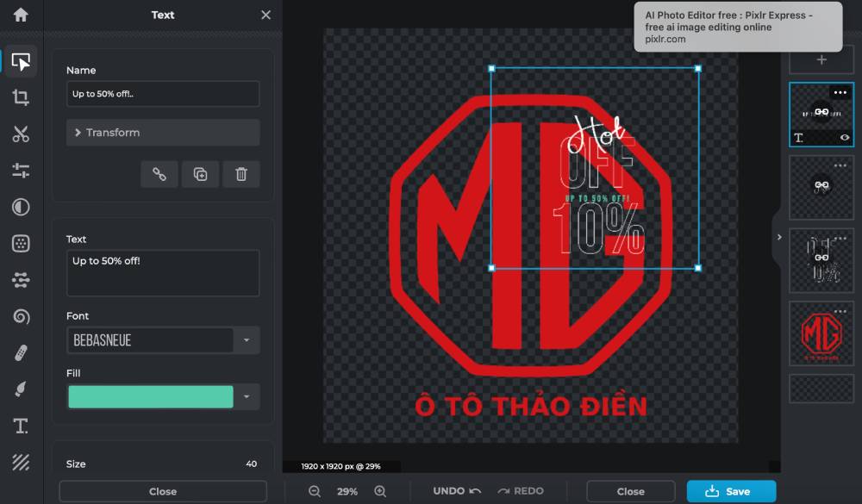Toggle visibility eye of selected text layer
Image resolution: width=862 pixels, height=504 pixels.
tap(845, 137)
